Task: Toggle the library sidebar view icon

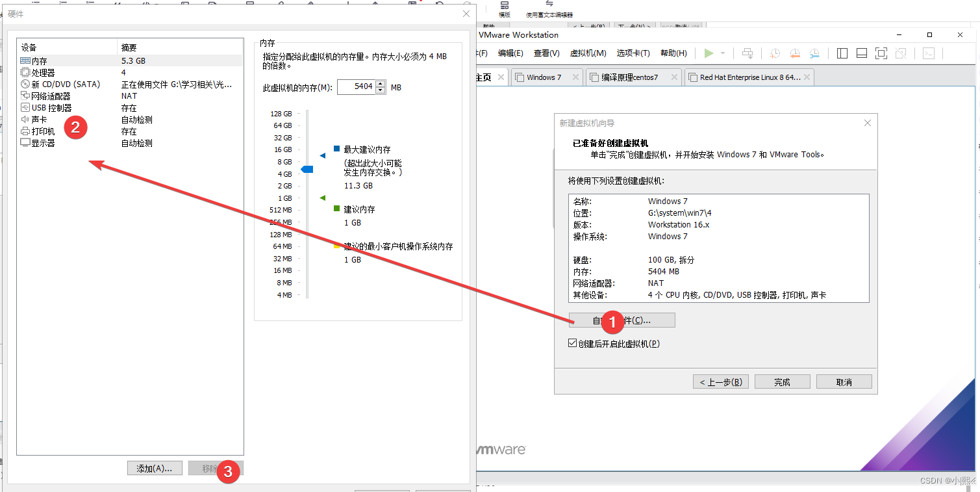Action: pos(842,53)
